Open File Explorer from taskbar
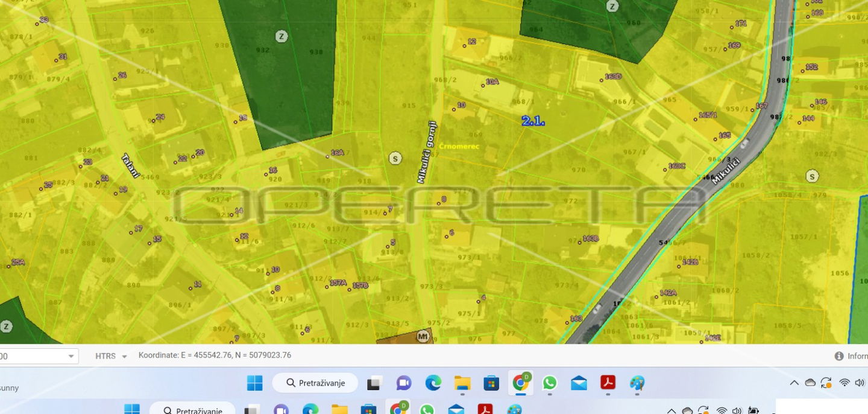The width and height of the screenshot is (868, 414). 462,383
